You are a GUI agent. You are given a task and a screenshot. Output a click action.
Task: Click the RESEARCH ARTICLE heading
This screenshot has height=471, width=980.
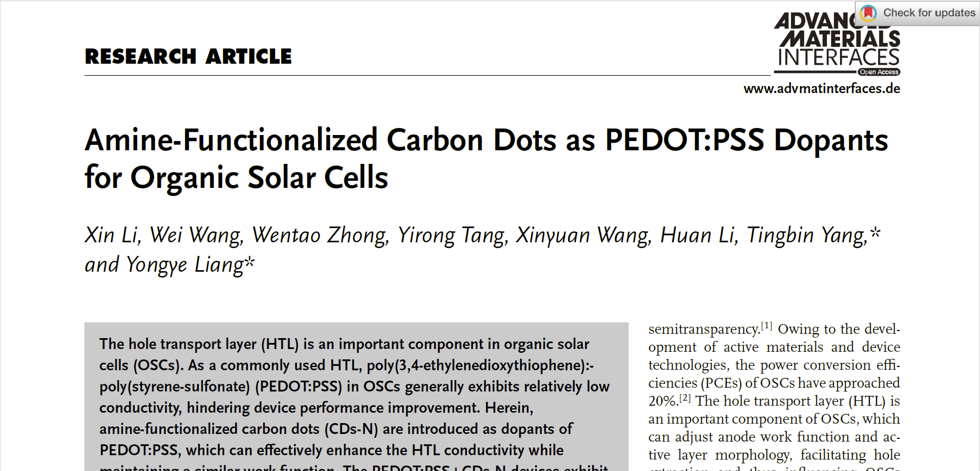188,56
